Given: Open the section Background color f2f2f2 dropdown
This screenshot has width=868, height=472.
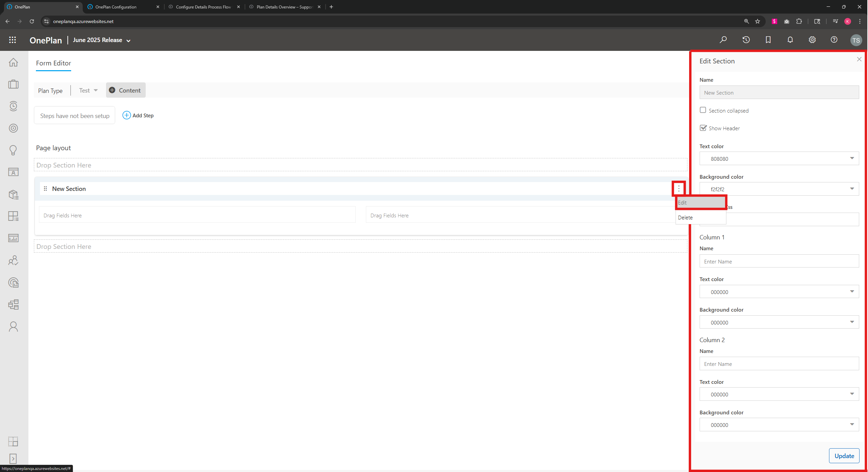Looking at the screenshot, I should 779,189.
